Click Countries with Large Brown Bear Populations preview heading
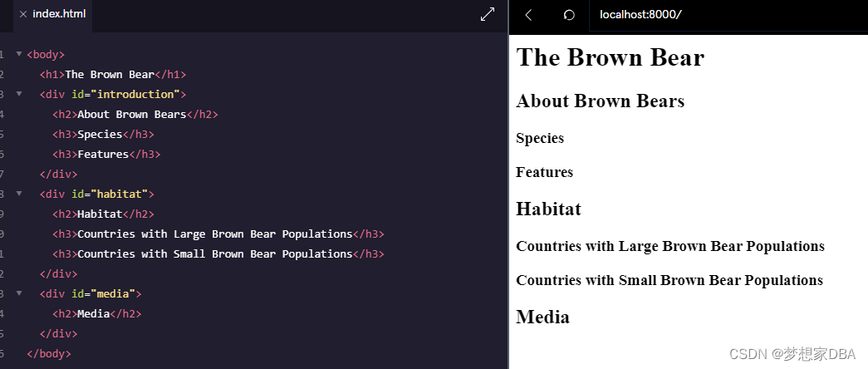This screenshot has height=369, width=868. coord(669,246)
